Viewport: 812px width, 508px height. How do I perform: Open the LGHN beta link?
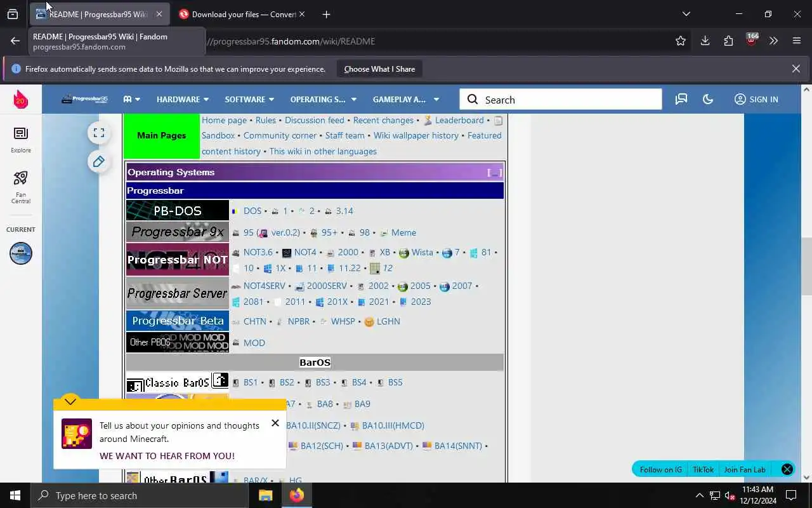click(388, 321)
